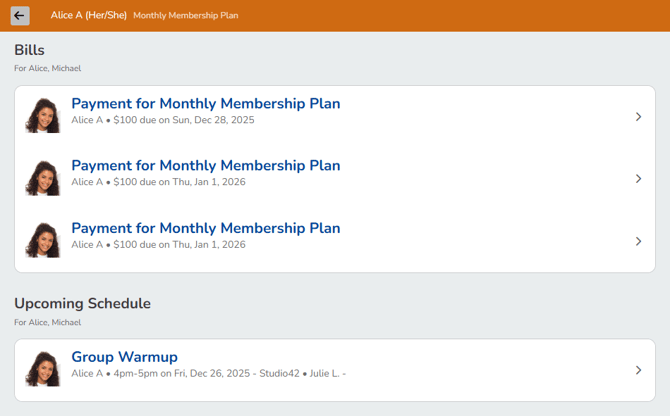Screen dimensions: 670x416
Task: Click the chevron on the third bill row
Action: 638,241
